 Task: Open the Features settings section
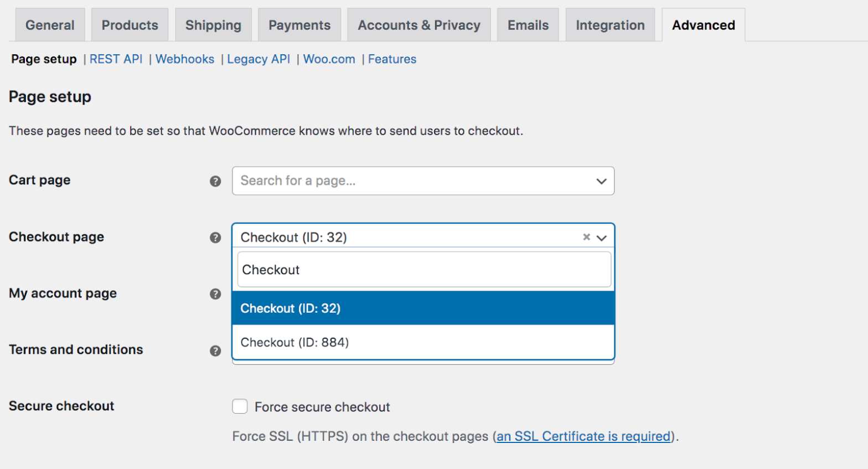click(x=392, y=59)
